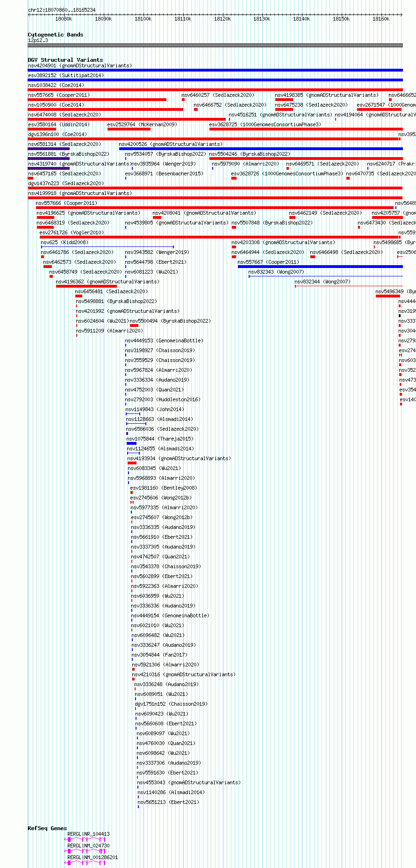Click nsv5504246 (ByrskaBishop2022) label
The height and width of the screenshot is (868, 416).
click(x=250, y=154)
